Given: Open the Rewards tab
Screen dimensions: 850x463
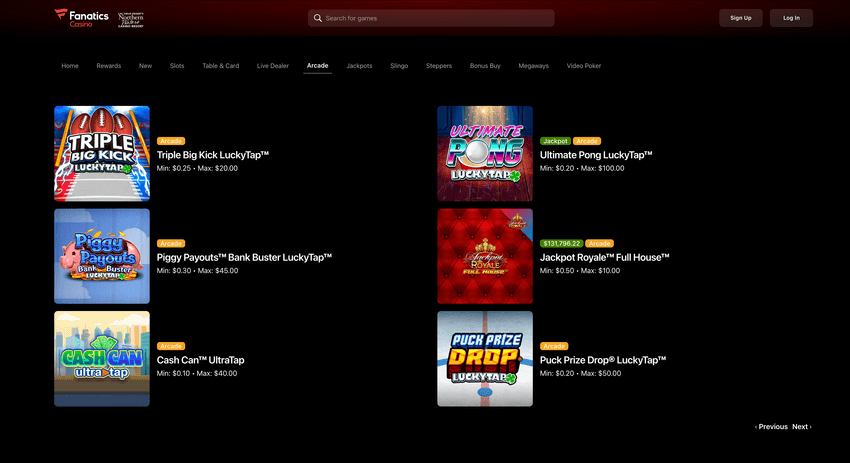Looking at the screenshot, I should point(108,66).
